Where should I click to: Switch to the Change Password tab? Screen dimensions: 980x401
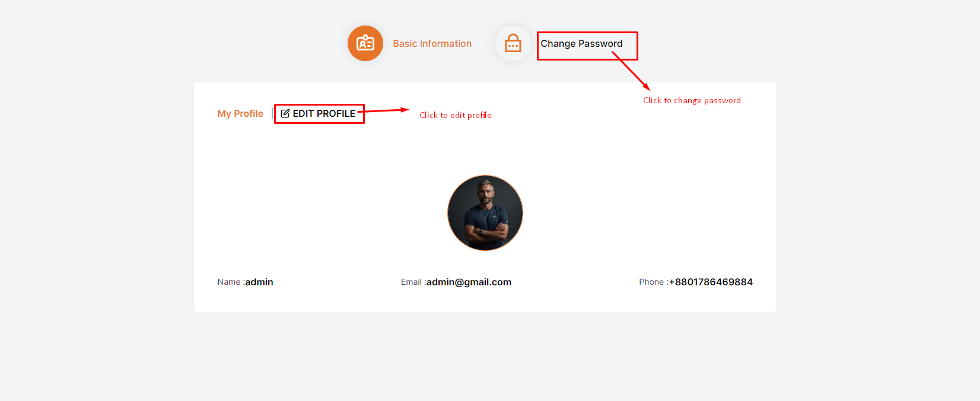click(581, 44)
